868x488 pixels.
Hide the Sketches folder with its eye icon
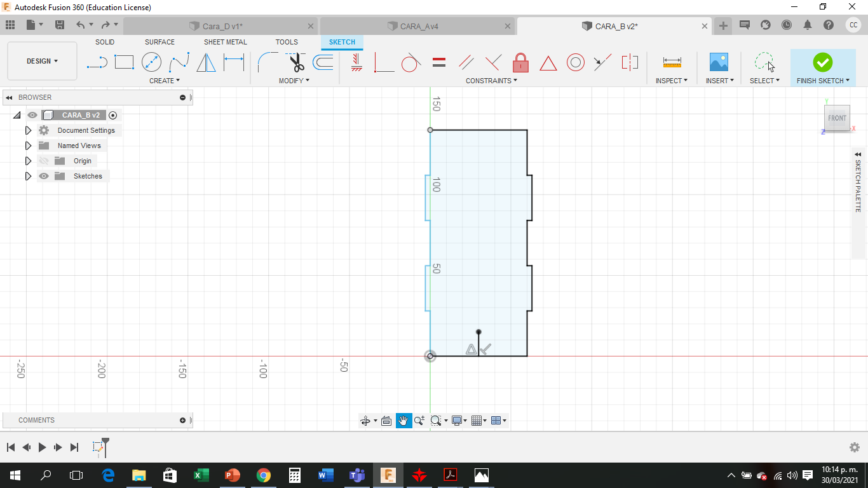click(44, 176)
